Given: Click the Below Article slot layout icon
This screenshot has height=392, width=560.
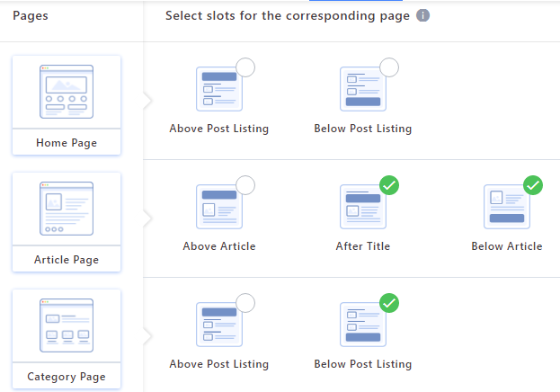Looking at the screenshot, I should (507, 207).
